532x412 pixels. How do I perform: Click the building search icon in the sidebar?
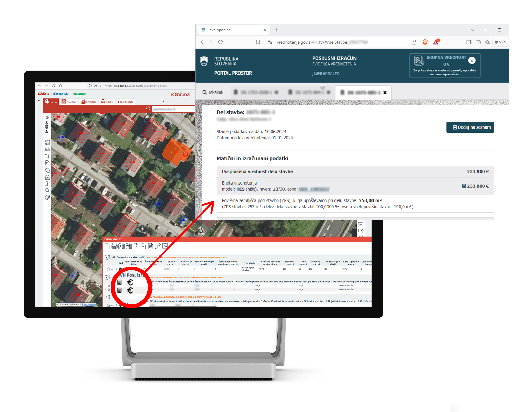click(x=47, y=177)
